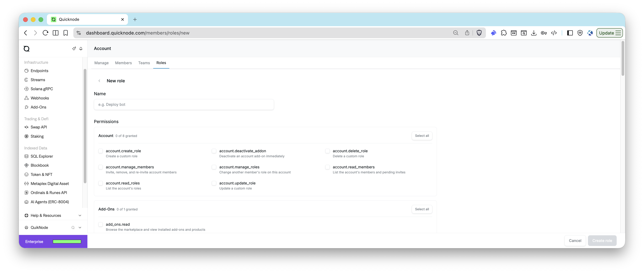This screenshot has height=273, width=644.
Task: Open the browser menu next to Update
Action: pos(619,33)
